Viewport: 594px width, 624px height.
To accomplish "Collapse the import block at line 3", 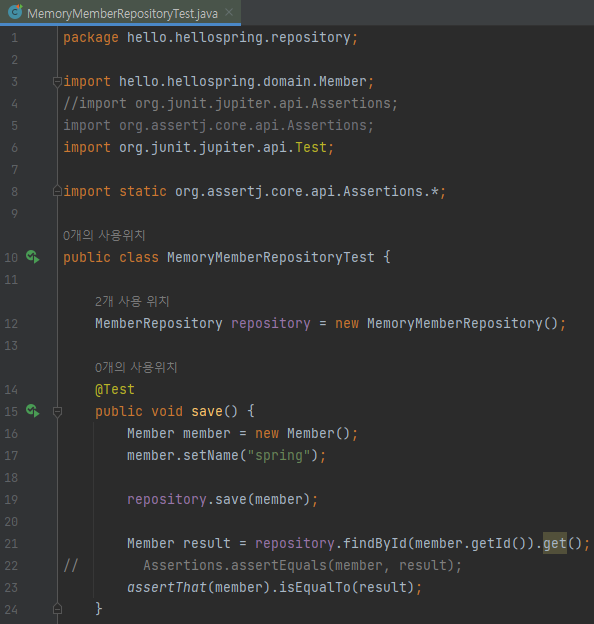I will (x=57, y=82).
